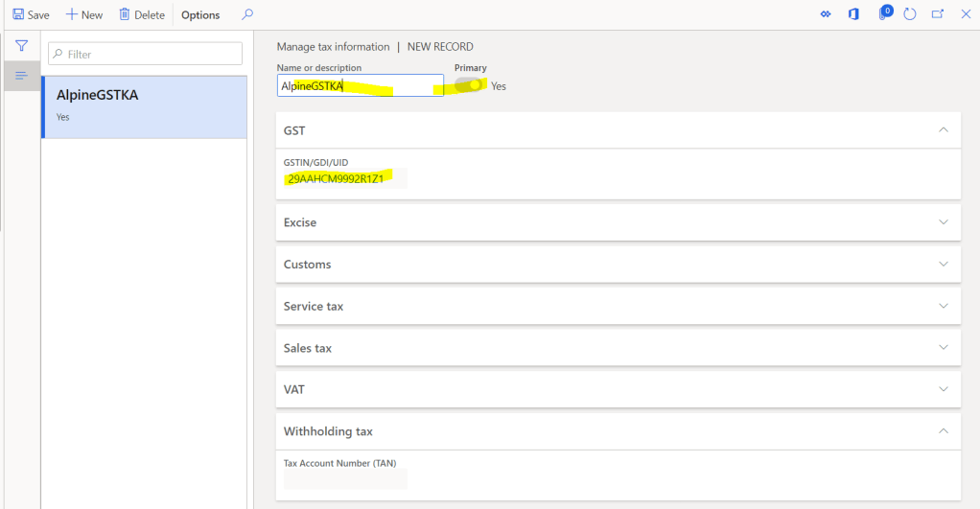Toggle the Primary switch
Screen dimensions: 980x509
pos(469,85)
